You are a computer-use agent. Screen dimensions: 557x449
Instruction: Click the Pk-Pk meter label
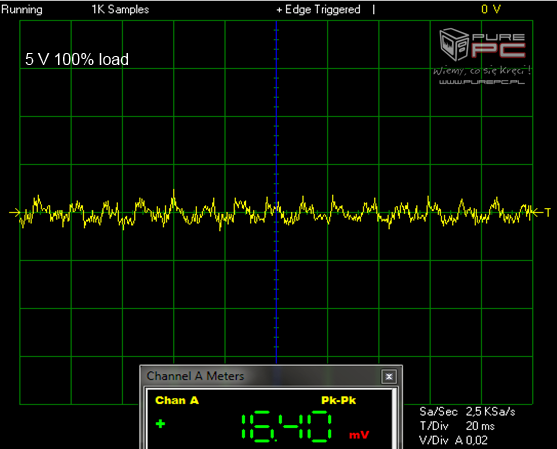coord(338,400)
